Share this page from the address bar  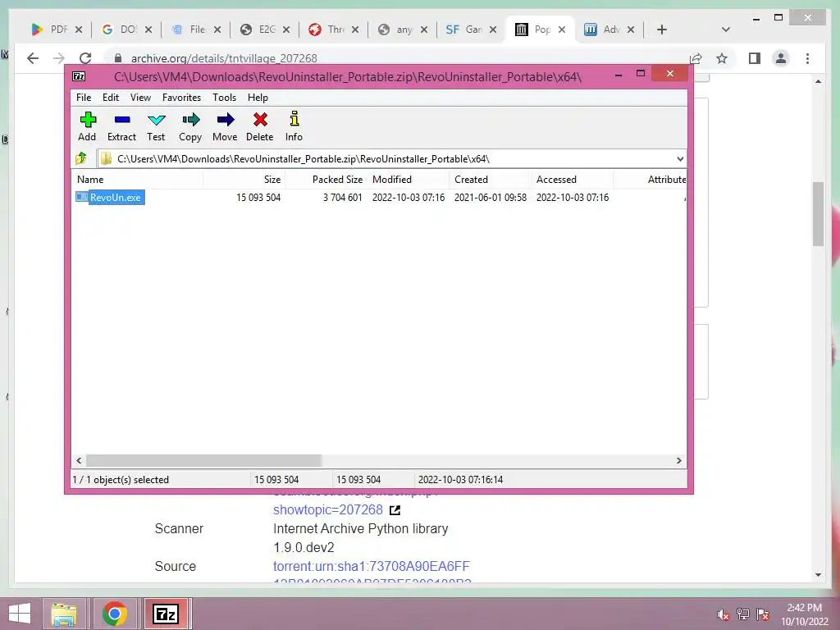[696, 58]
